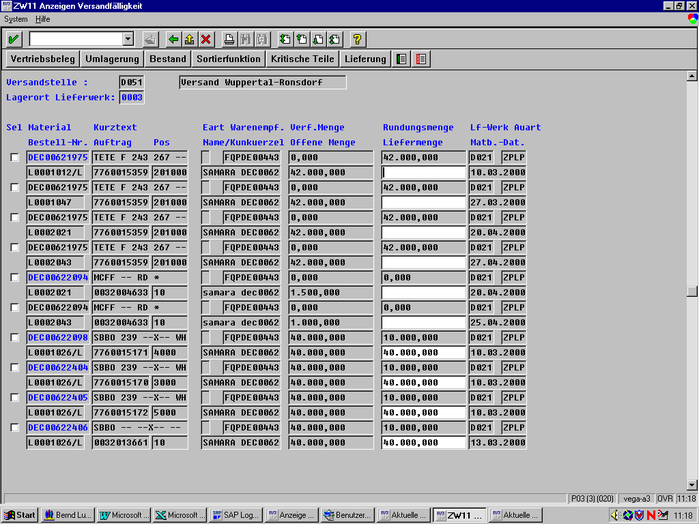Click material number DEC00622406

(x=58, y=428)
